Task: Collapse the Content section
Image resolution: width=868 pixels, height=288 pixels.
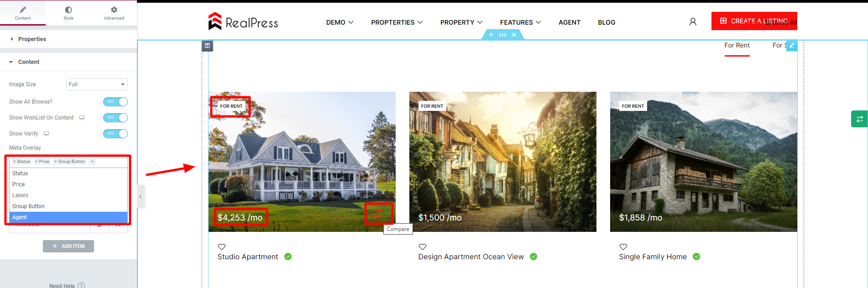Action: (28, 62)
